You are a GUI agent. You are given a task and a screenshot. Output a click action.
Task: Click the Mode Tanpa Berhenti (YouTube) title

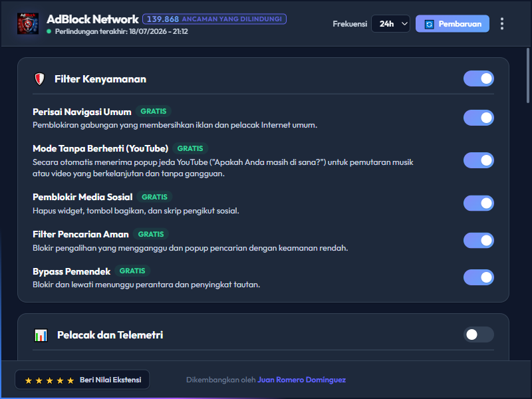(x=100, y=148)
